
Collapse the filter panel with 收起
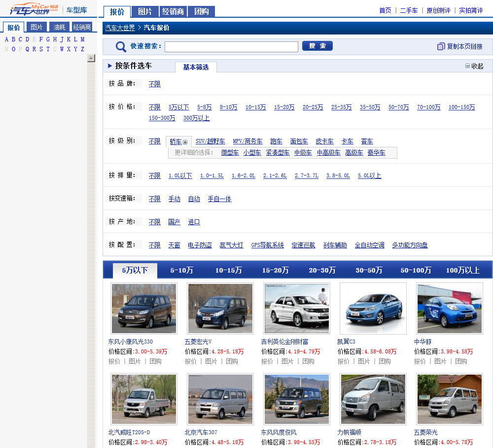[474, 66]
